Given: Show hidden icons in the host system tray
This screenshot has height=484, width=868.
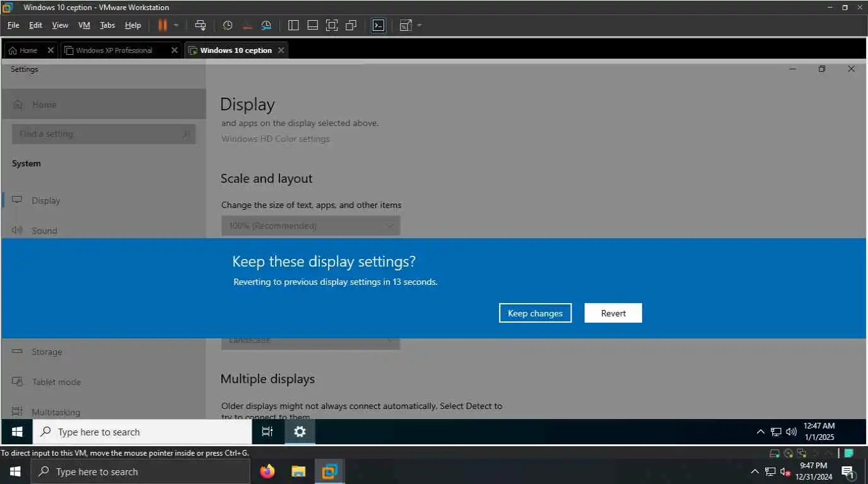Looking at the screenshot, I should point(754,471).
